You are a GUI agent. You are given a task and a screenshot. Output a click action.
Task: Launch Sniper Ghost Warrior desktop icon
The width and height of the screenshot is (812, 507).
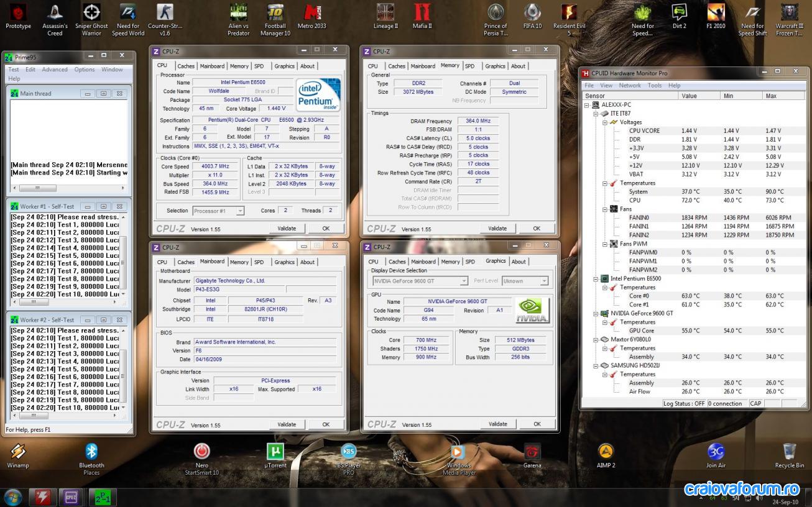(91, 19)
